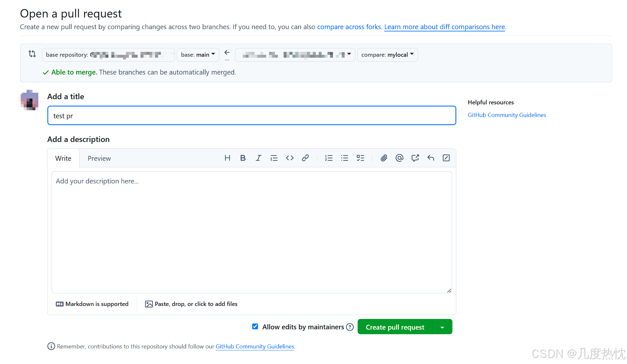The width and height of the screenshot is (627, 364).
Task: Add a link using link icon
Action: click(x=305, y=158)
